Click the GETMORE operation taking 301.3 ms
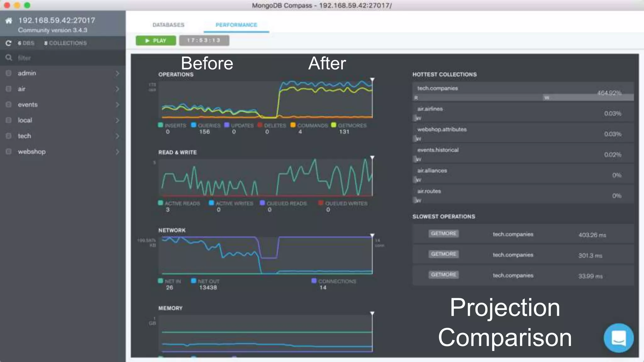644x362 pixels. [x=523, y=255]
